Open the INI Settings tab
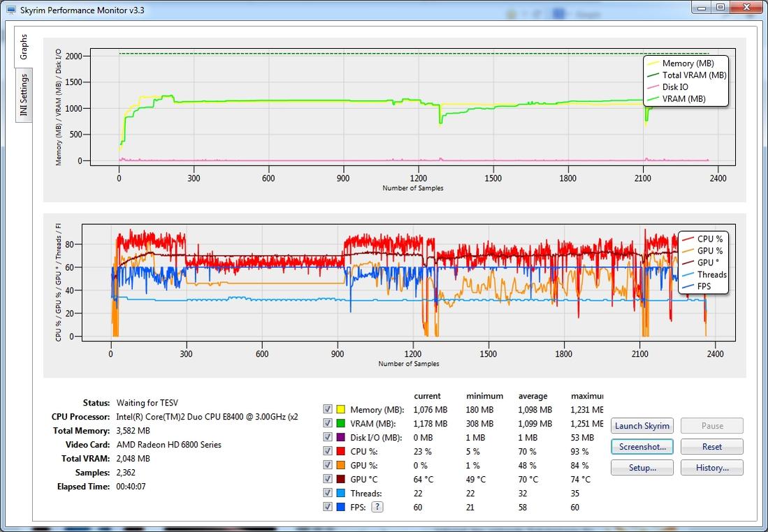The height and width of the screenshot is (532, 768). click(23, 95)
